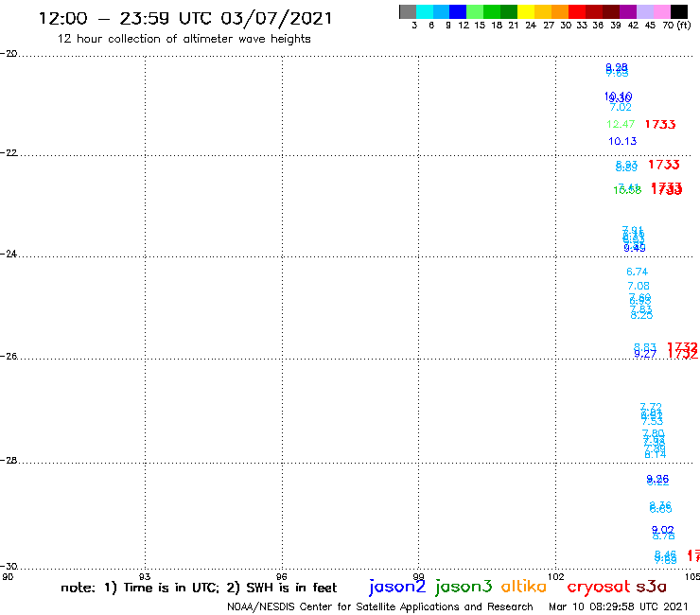Click the 'note: 1) Time is in UTC' text
700x615 pixels.
140,588
